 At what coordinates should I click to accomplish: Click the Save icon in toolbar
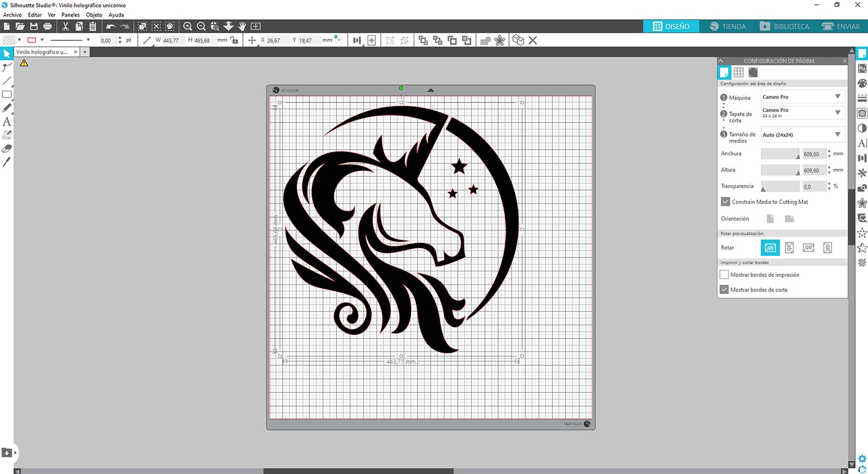pyautogui.click(x=34, y=27)
